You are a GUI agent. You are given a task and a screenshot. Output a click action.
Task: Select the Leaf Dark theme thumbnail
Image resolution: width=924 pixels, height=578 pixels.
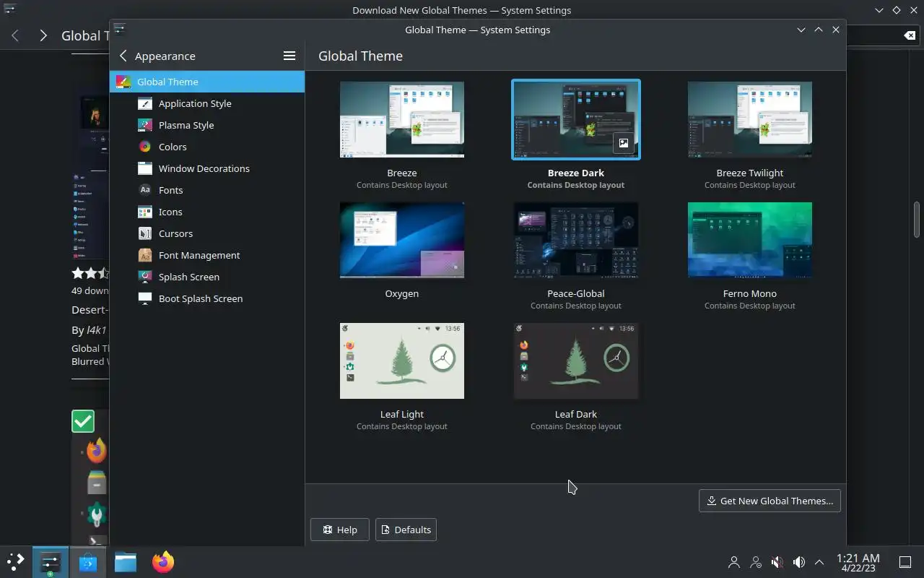pyautogui.click(x=576, y=361)
